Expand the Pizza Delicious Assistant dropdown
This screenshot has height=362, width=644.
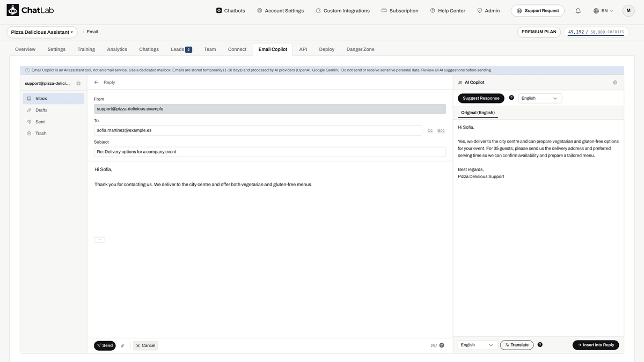(x=42, y=32)
